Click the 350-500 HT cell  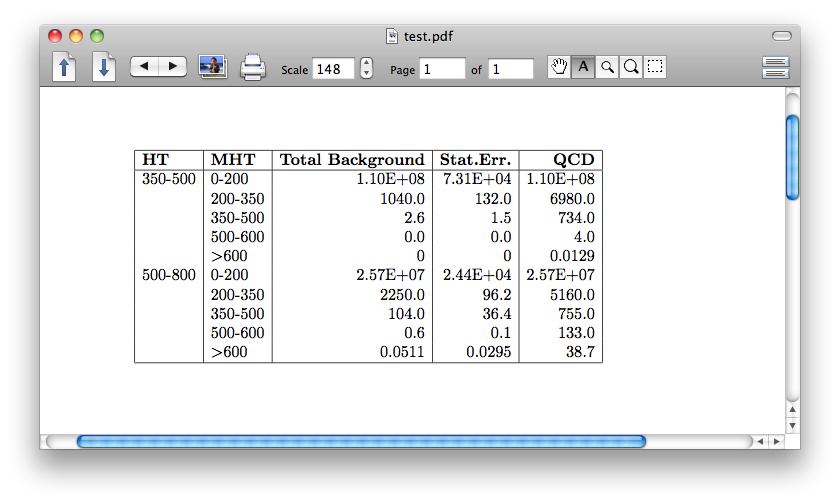(x=169, y=179)
